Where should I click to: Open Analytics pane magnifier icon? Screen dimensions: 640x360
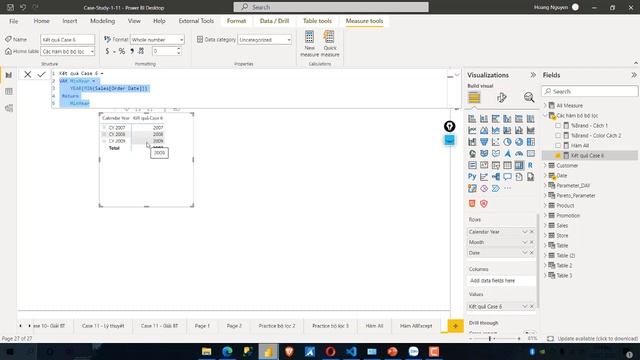point(529,98)
